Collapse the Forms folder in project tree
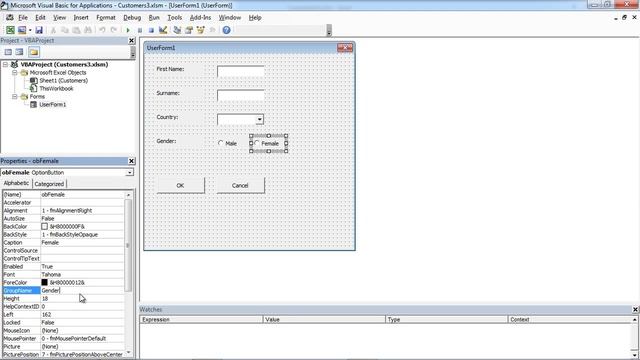 (x=14, y=97)
